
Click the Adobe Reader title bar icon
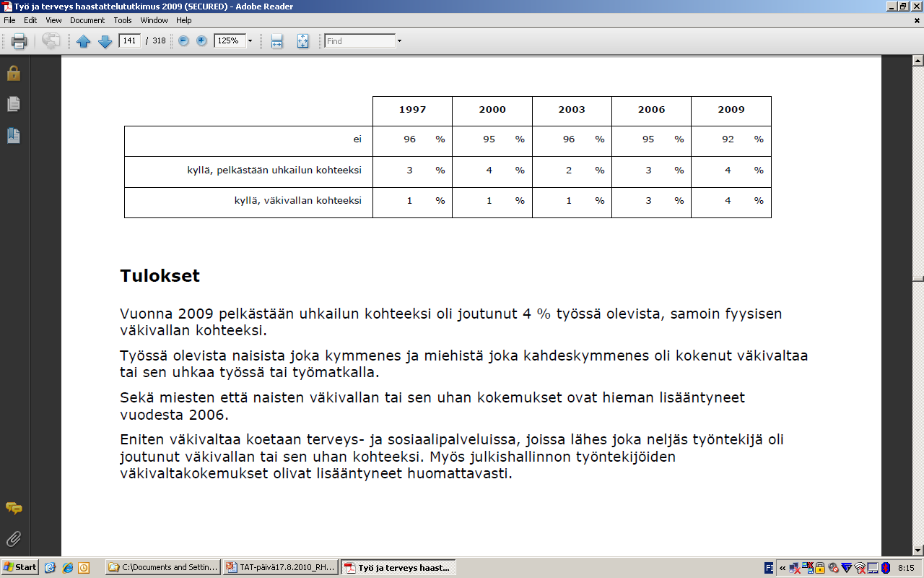(6, 6)
